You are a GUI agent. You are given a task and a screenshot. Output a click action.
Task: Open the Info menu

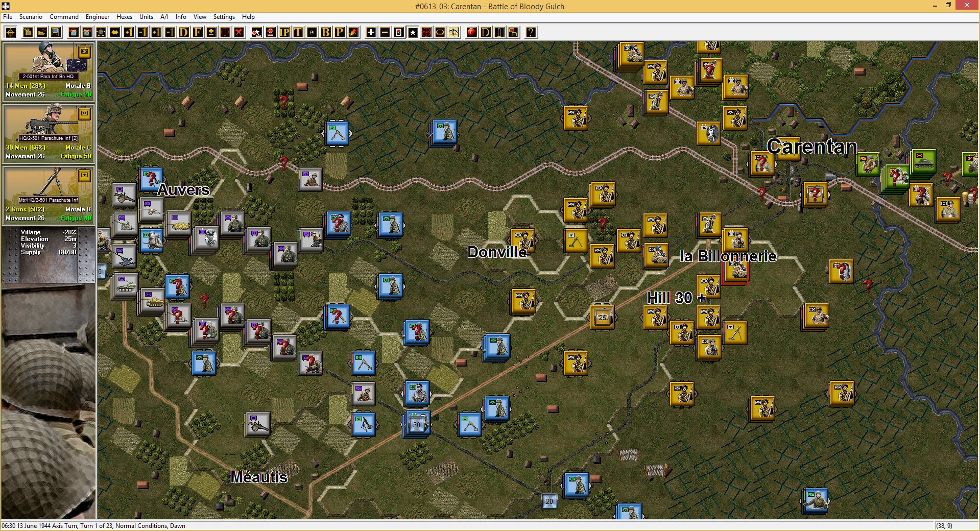coord(181,17)
